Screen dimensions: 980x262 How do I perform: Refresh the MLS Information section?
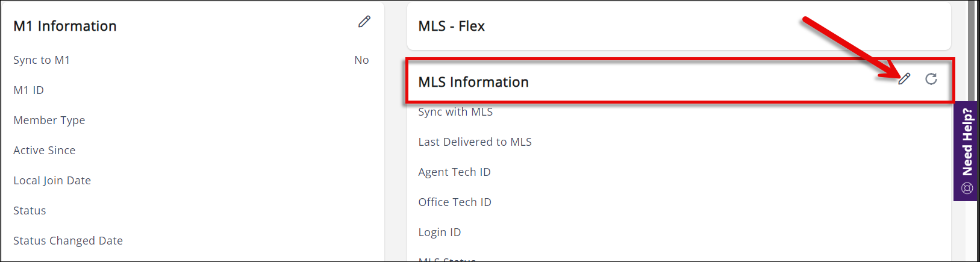click(931, 79)
